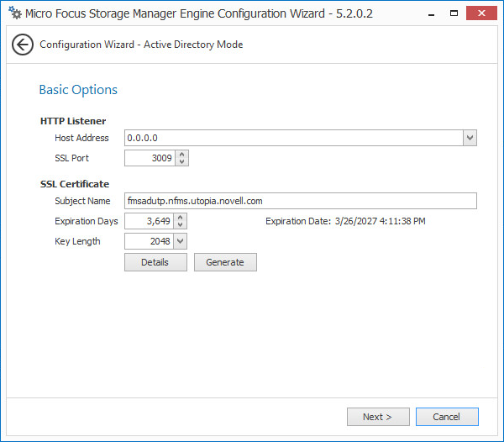Viewport: 504px width, 442px height.
Task: Increase the SSL Port value by one
Action: [182, 155]
